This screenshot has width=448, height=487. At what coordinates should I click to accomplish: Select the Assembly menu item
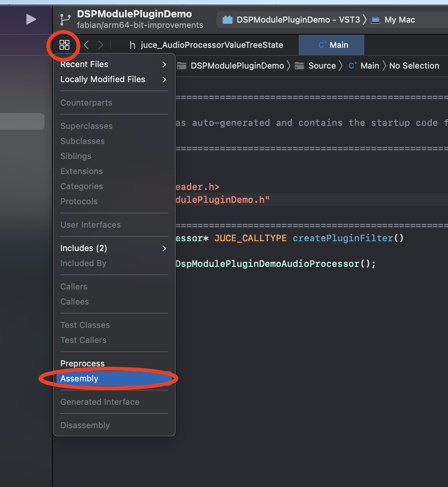(114, 378)
